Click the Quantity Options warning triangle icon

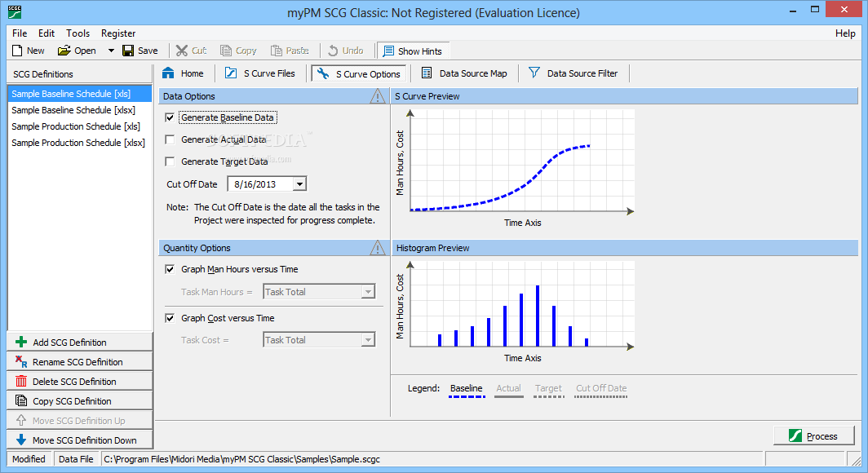click(378, 248)
